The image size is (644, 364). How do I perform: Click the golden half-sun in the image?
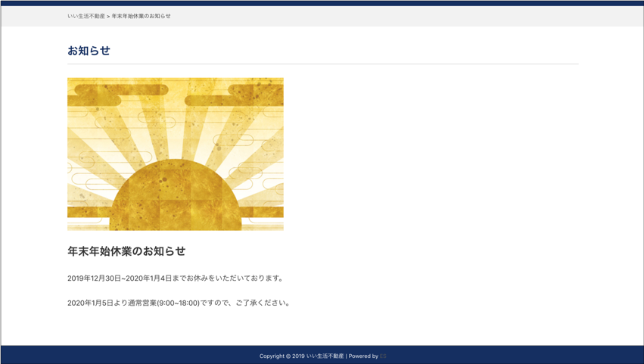(x=175, y=197)
